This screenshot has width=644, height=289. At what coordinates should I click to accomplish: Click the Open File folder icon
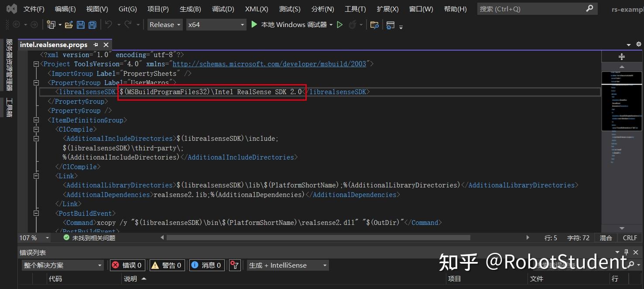(69, 25)
